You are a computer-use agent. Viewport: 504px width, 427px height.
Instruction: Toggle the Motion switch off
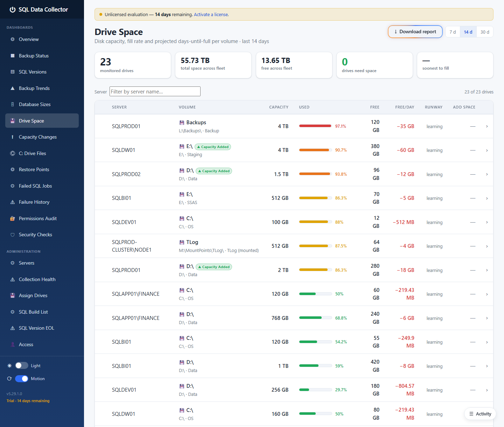(x=22, y=379)
